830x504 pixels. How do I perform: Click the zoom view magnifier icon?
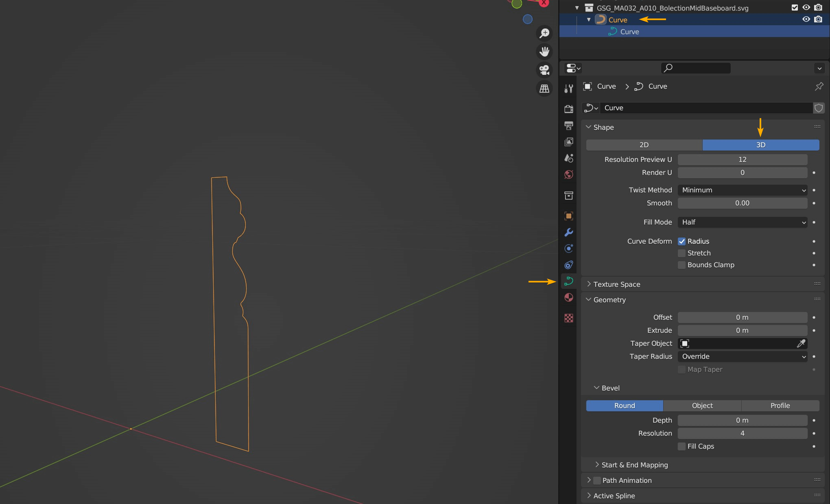pos(544,33)
